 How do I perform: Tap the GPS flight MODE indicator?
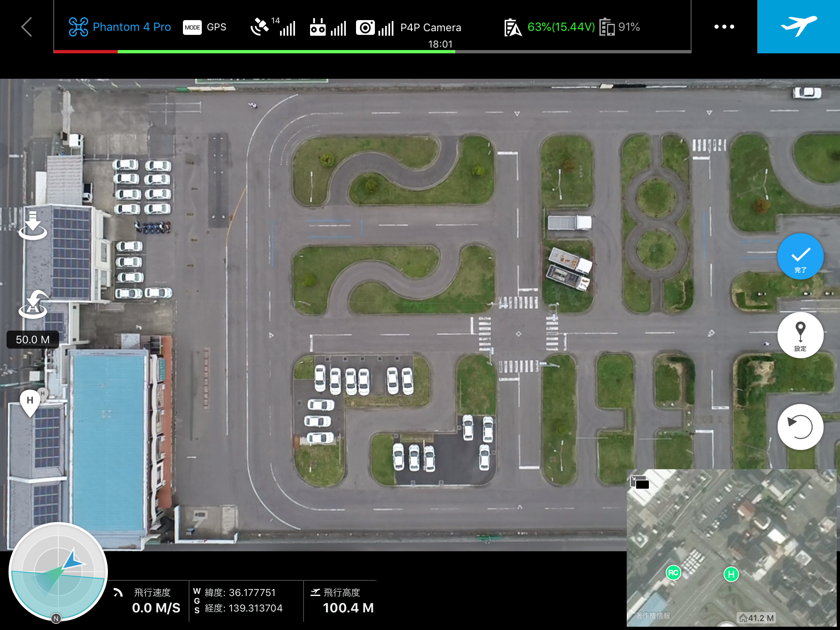click(204, 27)
